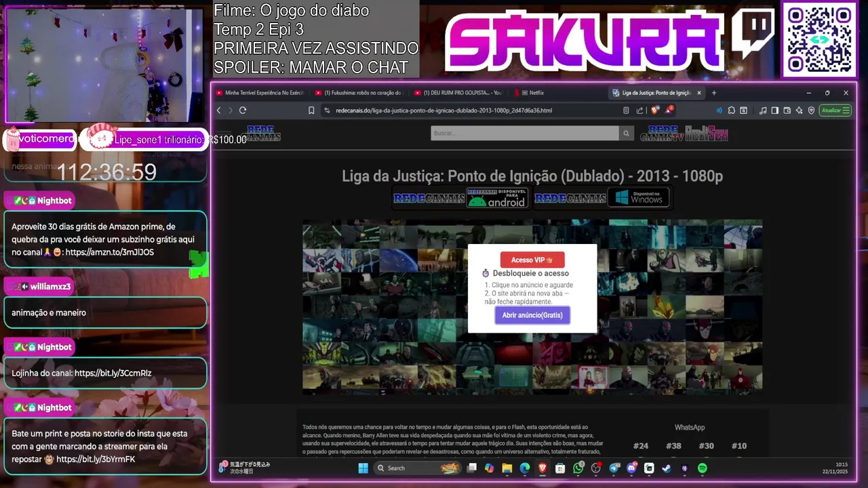Open Leo AI sparkle icon
Image resolution: width=868 pixels, height=488 pixels.
799,110
